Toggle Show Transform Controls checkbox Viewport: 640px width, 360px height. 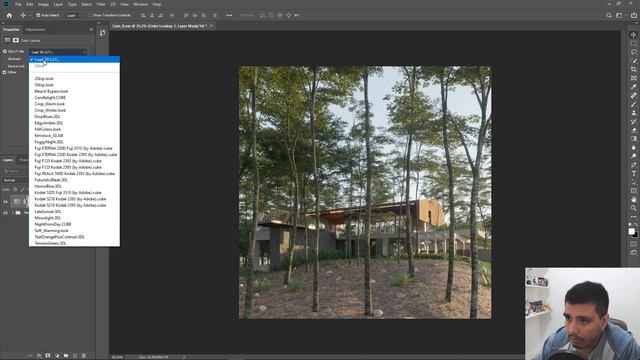[90, 15]
